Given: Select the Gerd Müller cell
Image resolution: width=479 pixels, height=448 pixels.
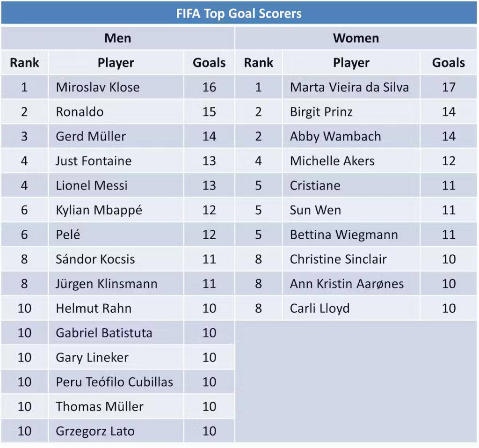Looking at the screenshot, I should (91, 136).
